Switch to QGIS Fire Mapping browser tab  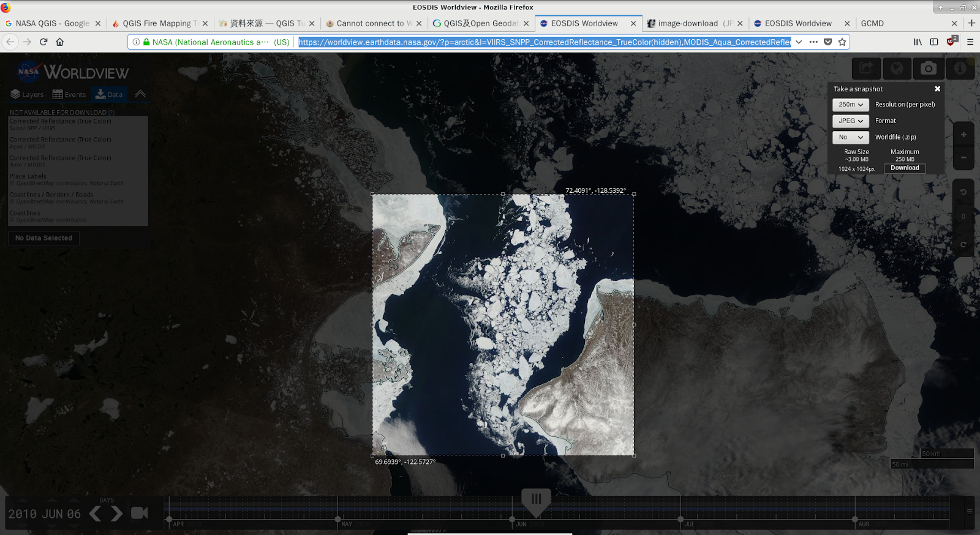pyautogui.click(x=160, y=23)
